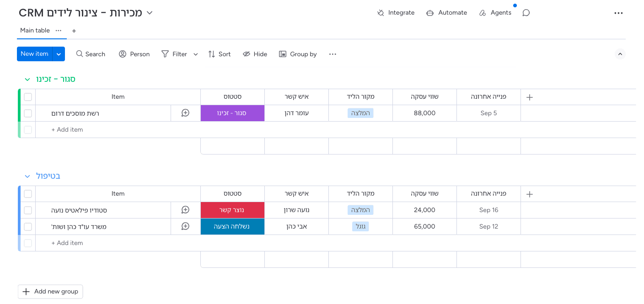Open Group by tool
Screen dimensions: 644x304
tap(298, 54)
